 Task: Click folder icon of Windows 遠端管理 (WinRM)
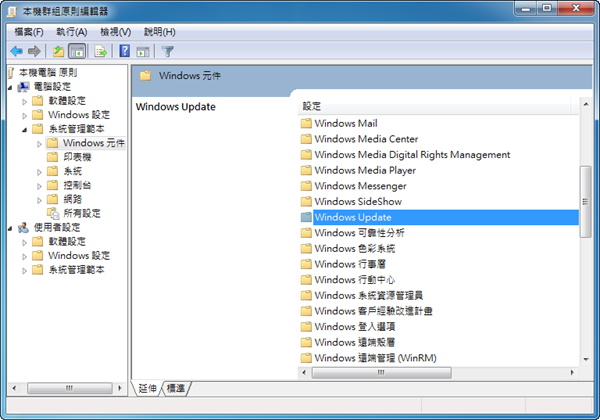(306, 358)
